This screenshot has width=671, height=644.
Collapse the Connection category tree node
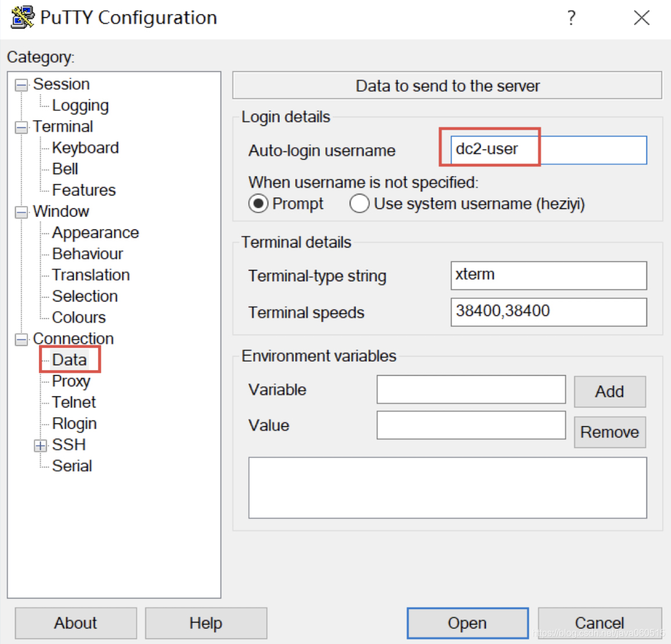[21, 339]
